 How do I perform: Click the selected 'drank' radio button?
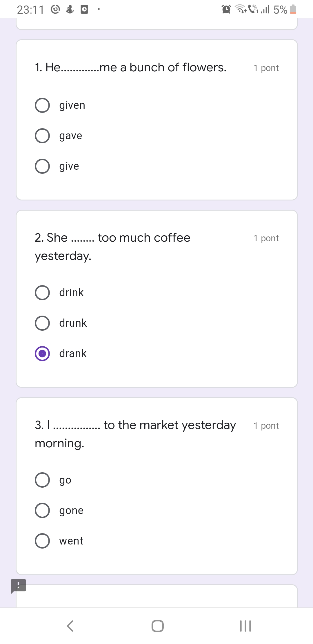[42, 354]
